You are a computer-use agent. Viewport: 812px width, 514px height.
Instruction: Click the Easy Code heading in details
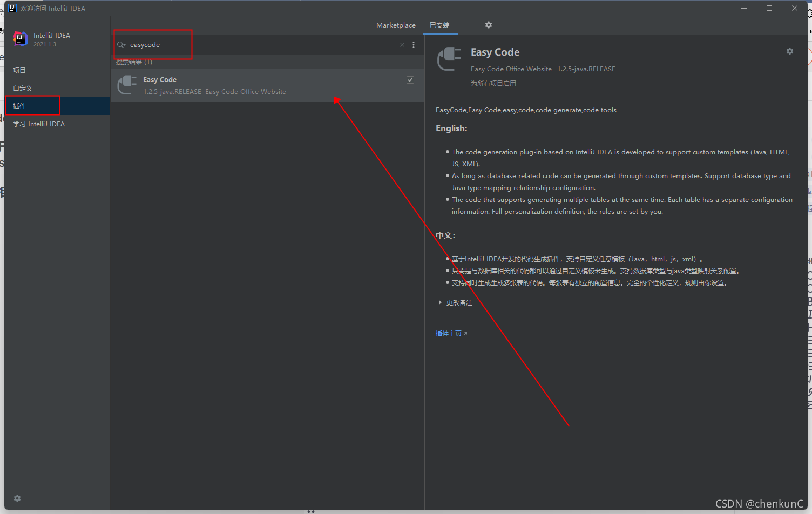coord(495,52)
